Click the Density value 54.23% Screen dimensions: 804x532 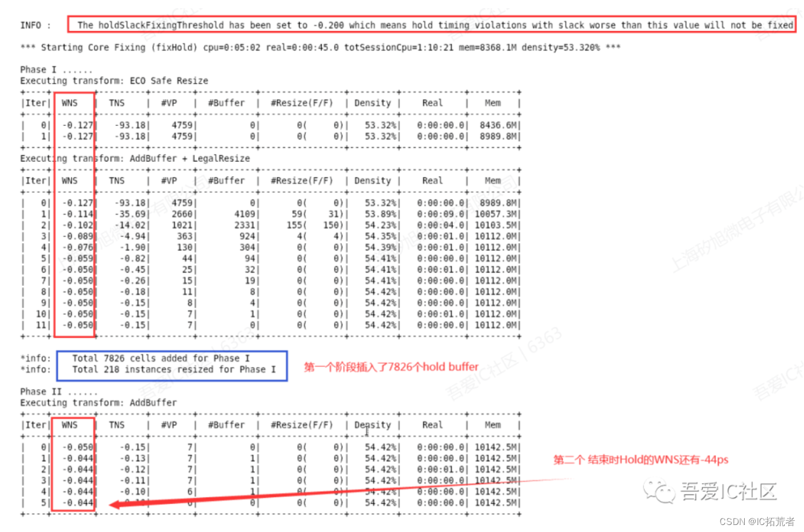[x=381, y=226]
